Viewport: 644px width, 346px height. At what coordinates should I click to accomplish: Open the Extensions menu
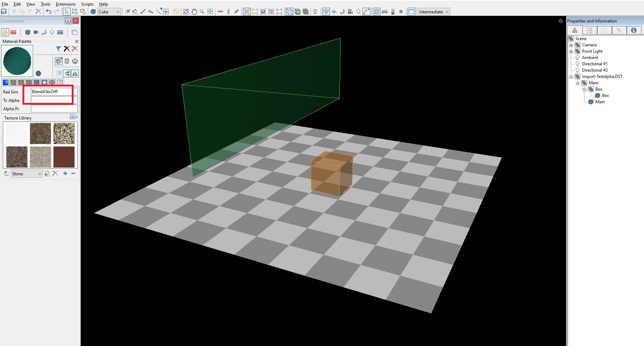pyautogui.click(x=66, y=4)
